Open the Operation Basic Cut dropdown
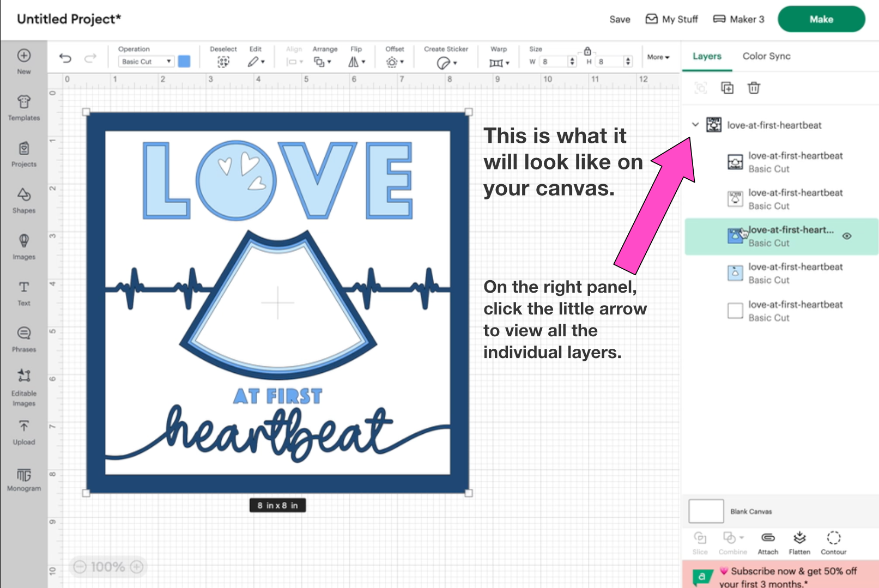The image size is (879, 588). tap(146, 62)
